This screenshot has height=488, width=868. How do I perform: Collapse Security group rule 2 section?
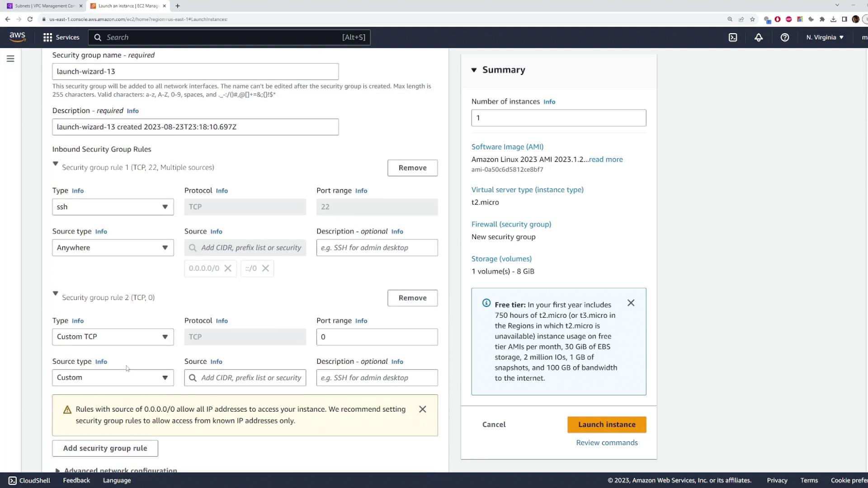(56, 294)
